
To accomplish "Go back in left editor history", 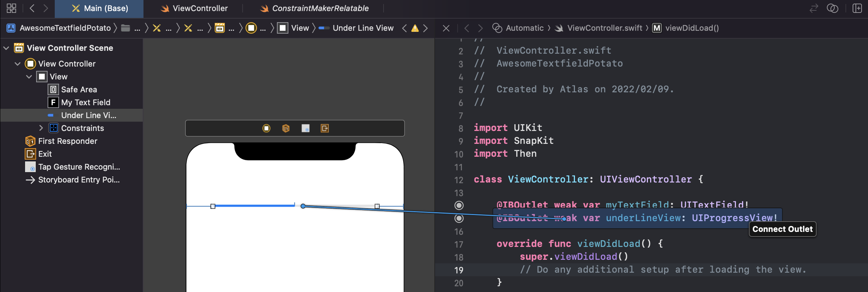I will coord(32,8).
